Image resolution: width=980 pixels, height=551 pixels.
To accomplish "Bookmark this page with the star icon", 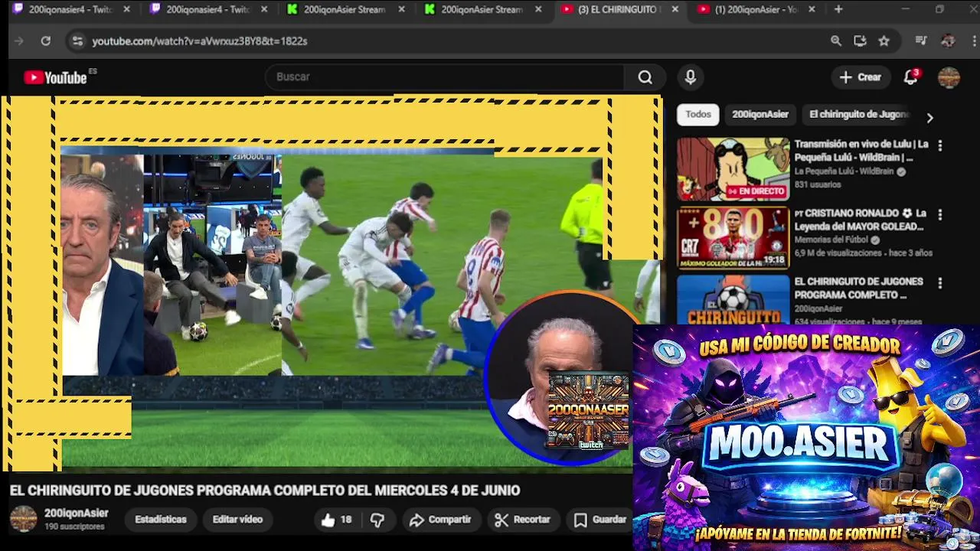I will pos(884,41).
